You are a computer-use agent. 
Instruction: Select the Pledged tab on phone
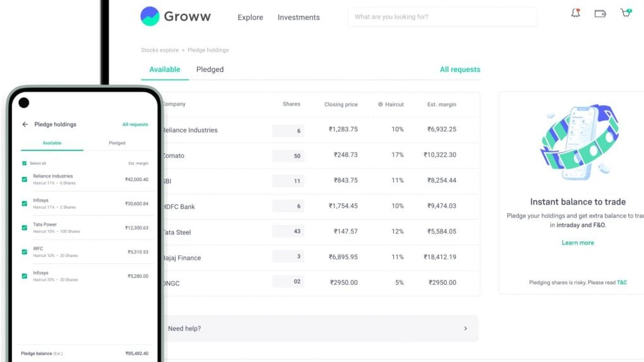click(117, 143)
